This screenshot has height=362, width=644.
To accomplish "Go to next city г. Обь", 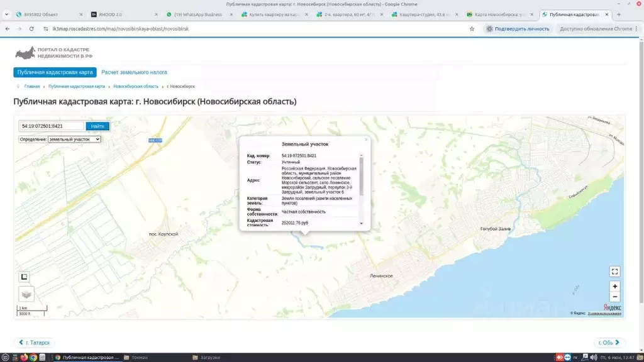I will point(609,343).
